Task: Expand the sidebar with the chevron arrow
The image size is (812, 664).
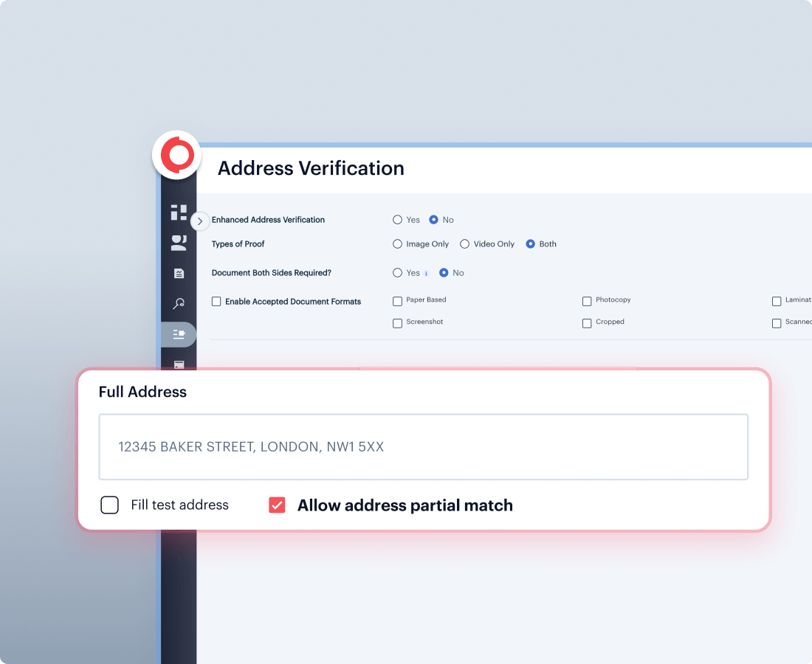Action: click(199, 221)
